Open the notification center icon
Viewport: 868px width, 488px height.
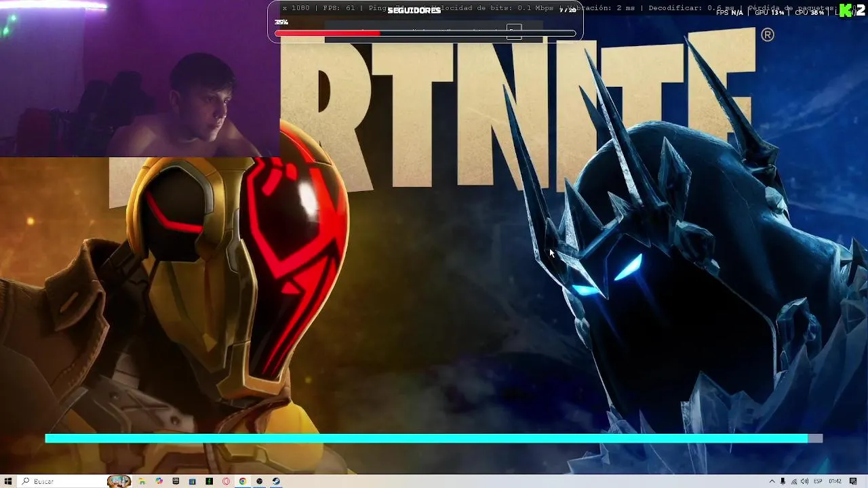[x=853, y=481]
